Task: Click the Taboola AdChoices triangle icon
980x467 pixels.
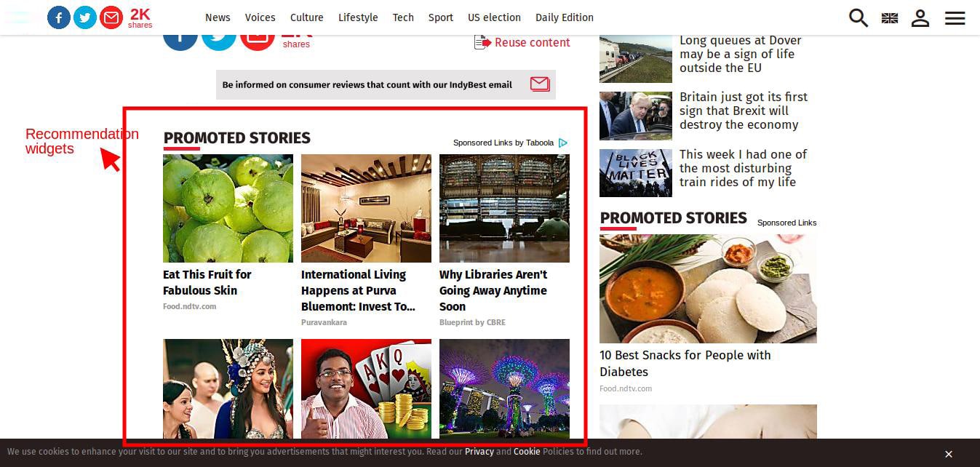Action: [563, 143]
